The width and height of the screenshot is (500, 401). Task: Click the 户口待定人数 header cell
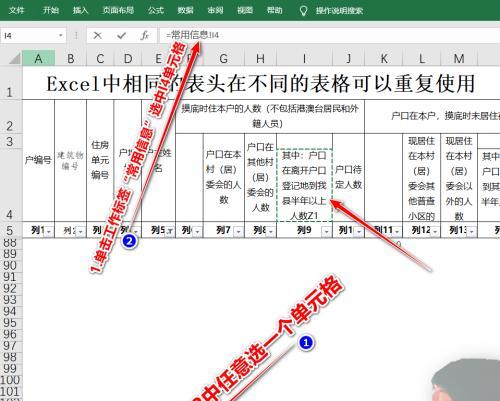coord(348,177)
